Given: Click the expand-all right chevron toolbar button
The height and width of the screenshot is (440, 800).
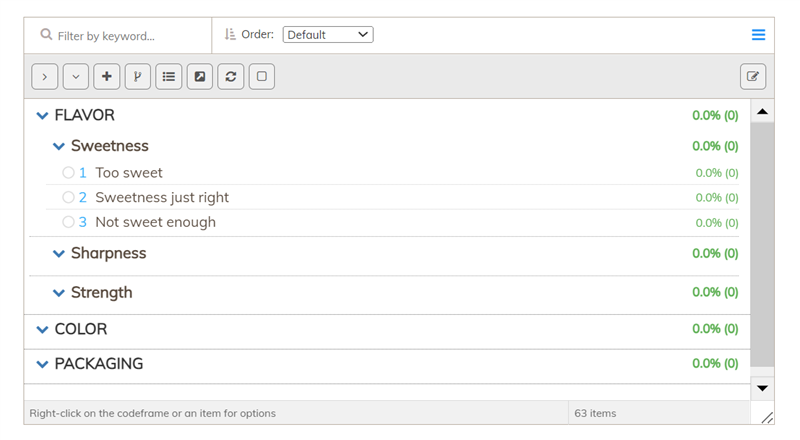Looking at the screenshot, I should pyautogui.click(x=44, y=77).
